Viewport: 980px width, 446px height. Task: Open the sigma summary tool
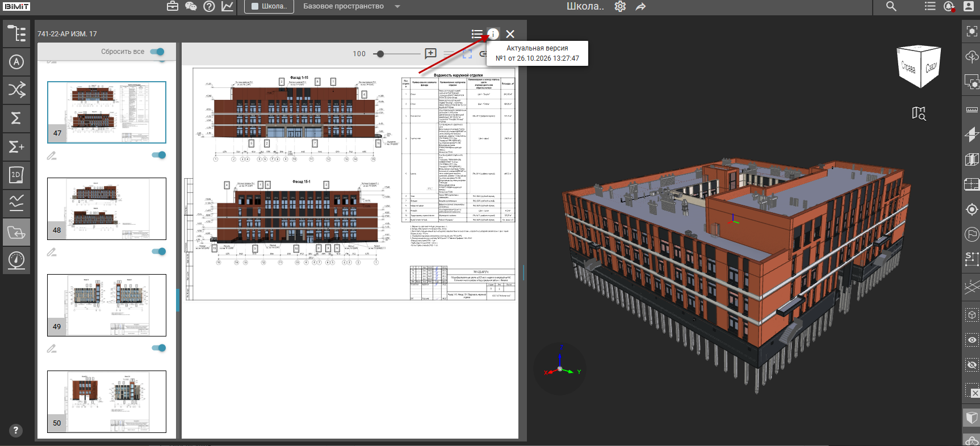pos(16,118)
